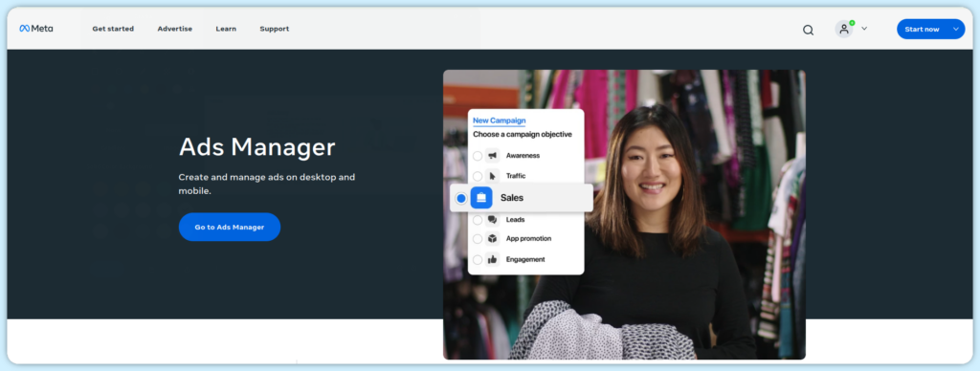
Task: Click the Sales label text
Action: coord(512,198)
